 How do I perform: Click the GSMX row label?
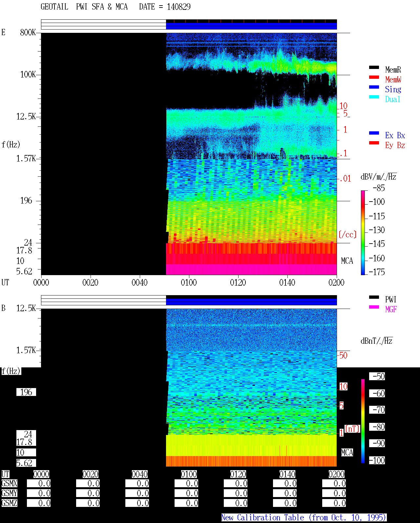[x=9, y=484]
